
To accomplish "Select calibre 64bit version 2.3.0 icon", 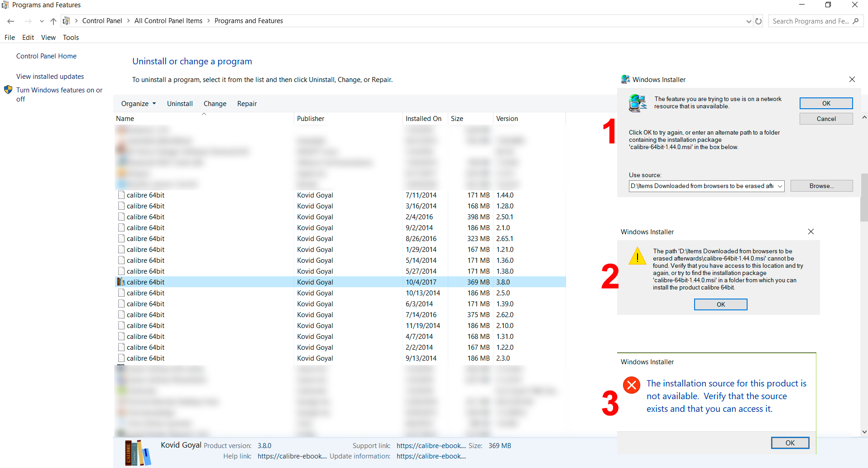I will pyautogui.click(x=121, y=358).
